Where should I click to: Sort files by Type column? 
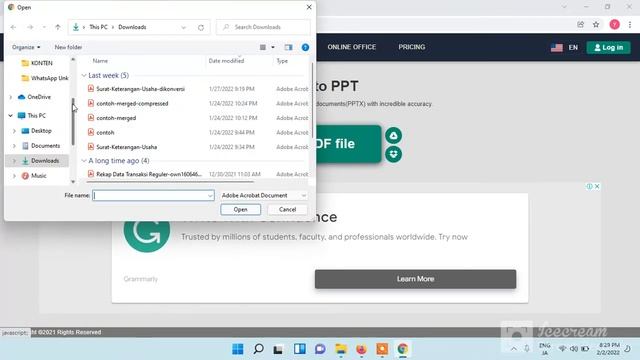[282, 61]
